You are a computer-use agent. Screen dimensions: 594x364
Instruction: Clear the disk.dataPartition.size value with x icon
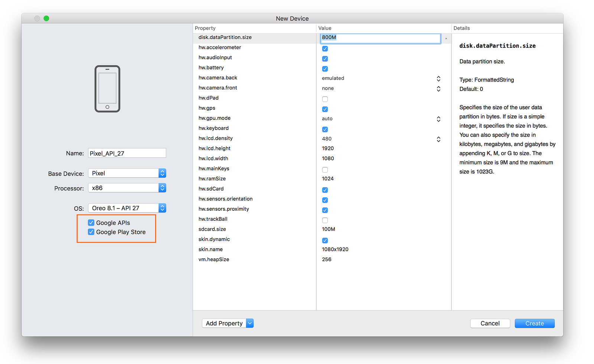[446, 39]
